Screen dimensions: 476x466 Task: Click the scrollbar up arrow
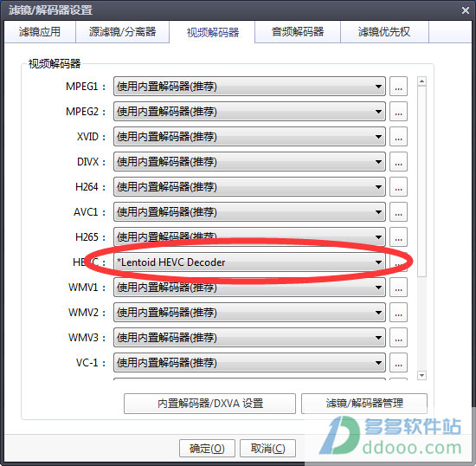[422, 81]
